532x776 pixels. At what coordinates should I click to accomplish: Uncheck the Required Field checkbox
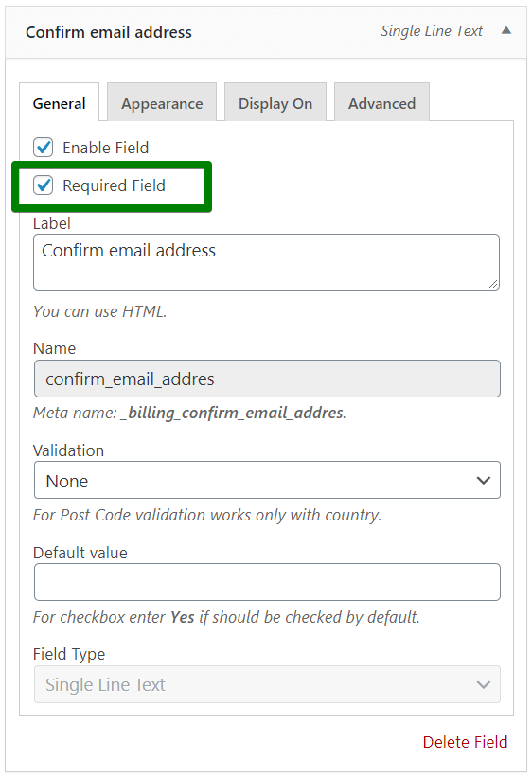pyautogui.click(x=43, y=185)
